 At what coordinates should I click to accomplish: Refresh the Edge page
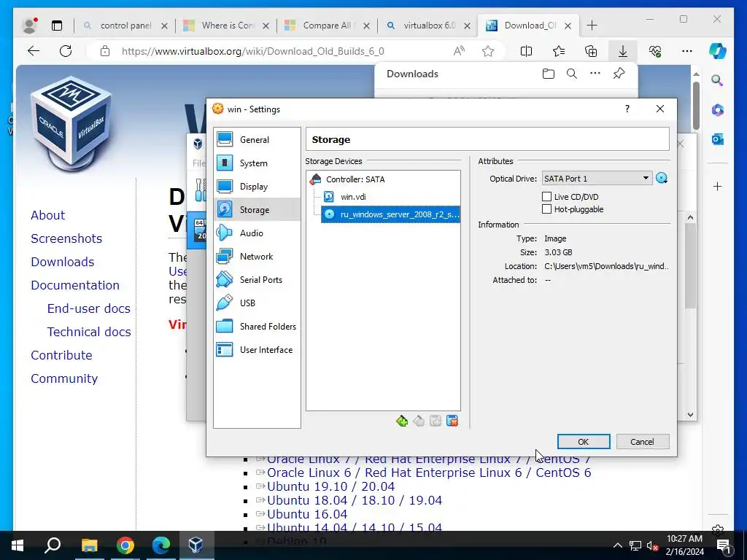click(x=66, y=51)
